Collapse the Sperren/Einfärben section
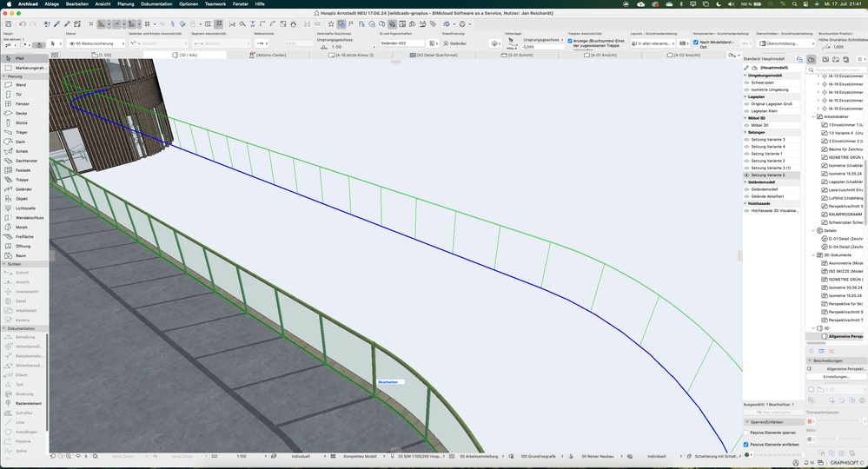 pyautogui.click(x=747, y=422)
